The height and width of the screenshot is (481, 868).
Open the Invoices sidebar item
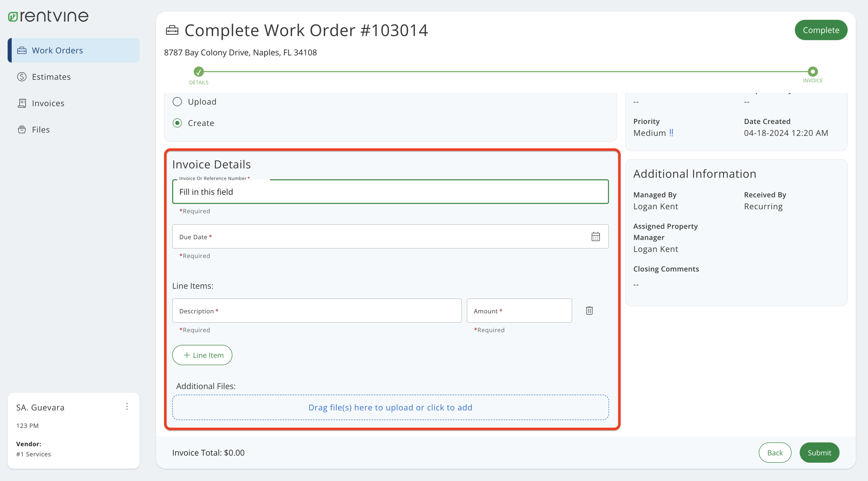click(x=48, y=103)
